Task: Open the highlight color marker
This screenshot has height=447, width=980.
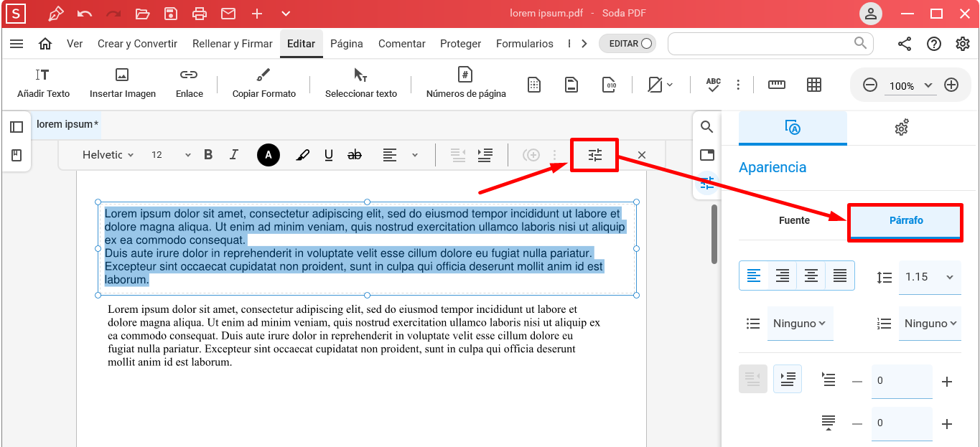Action: click(x=303, y=155)
